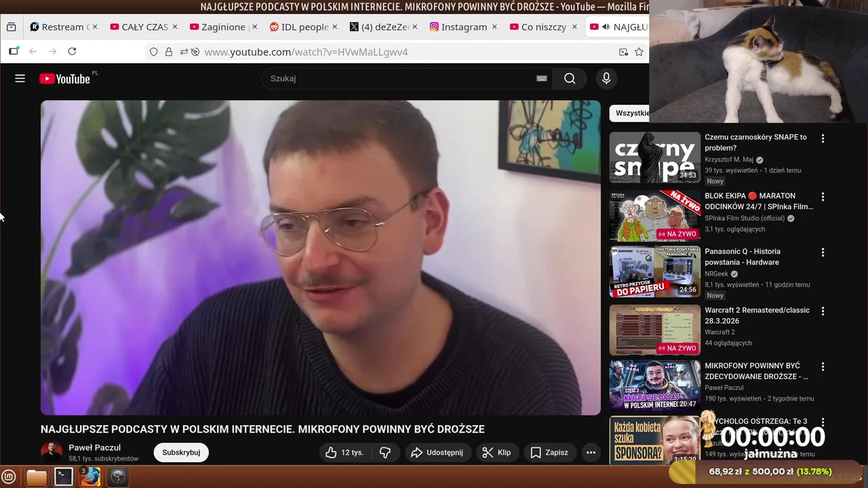Reload the page in Firefox
The height and width of the screenshot is (488, 868).
click(x=72, y=52)
